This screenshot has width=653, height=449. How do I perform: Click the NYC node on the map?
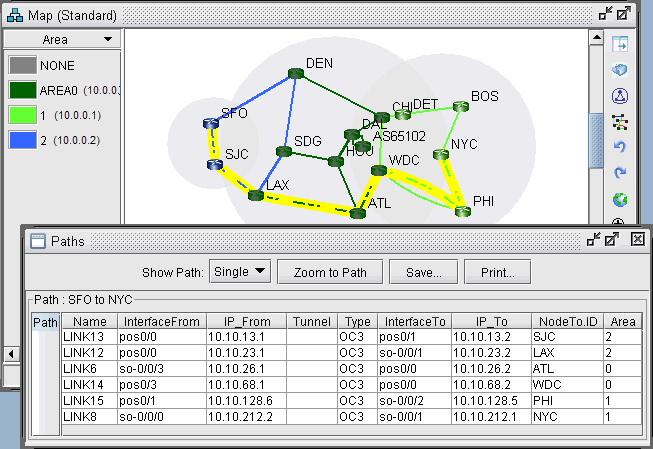click(440, 154)
